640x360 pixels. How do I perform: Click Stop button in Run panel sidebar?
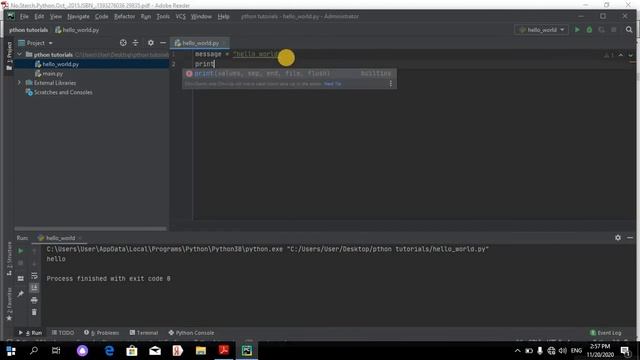point(20,263)
